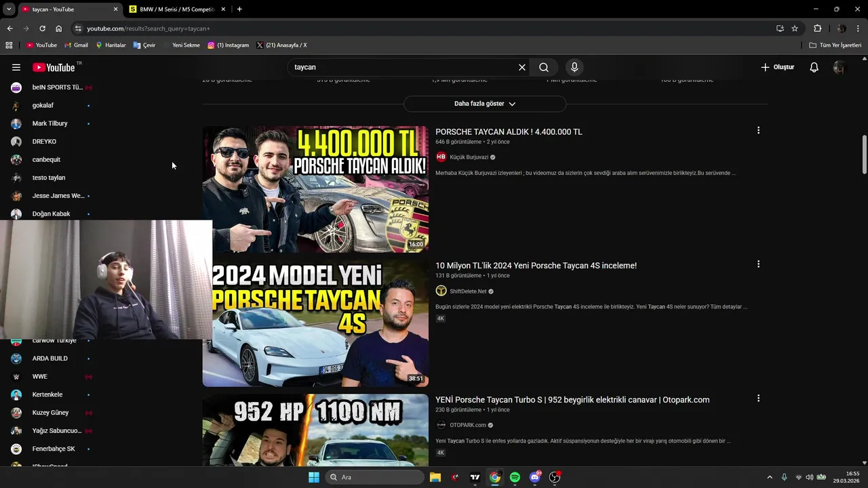This screenshot has height=488, width=868.
Task: Start voice search with the microphone icon
Action: point(574,67)
